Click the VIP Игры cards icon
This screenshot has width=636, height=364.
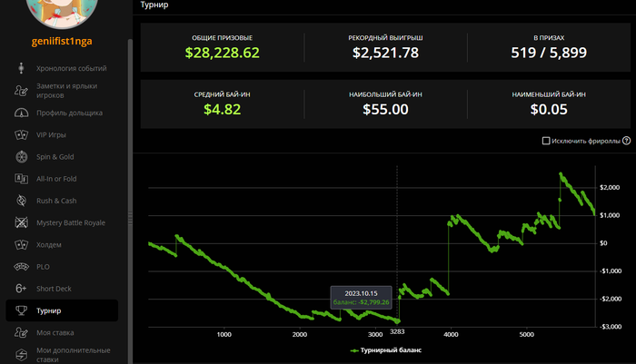point(21,134)
